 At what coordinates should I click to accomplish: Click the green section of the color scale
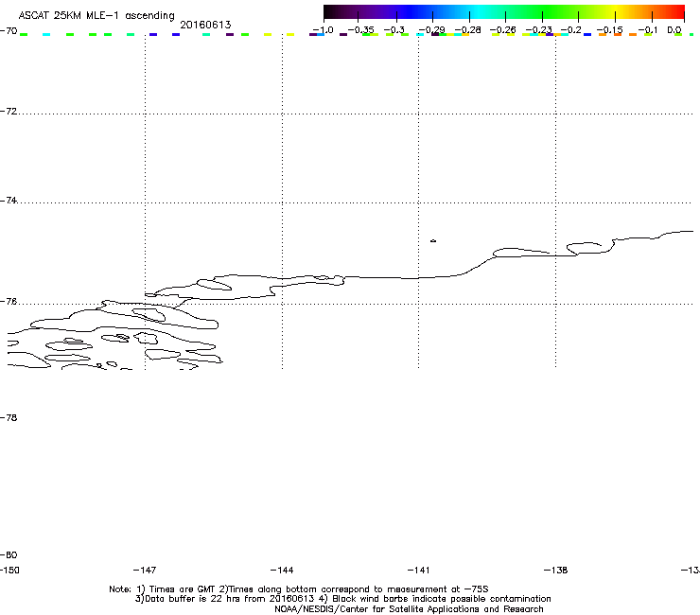[x=549, y=11]
